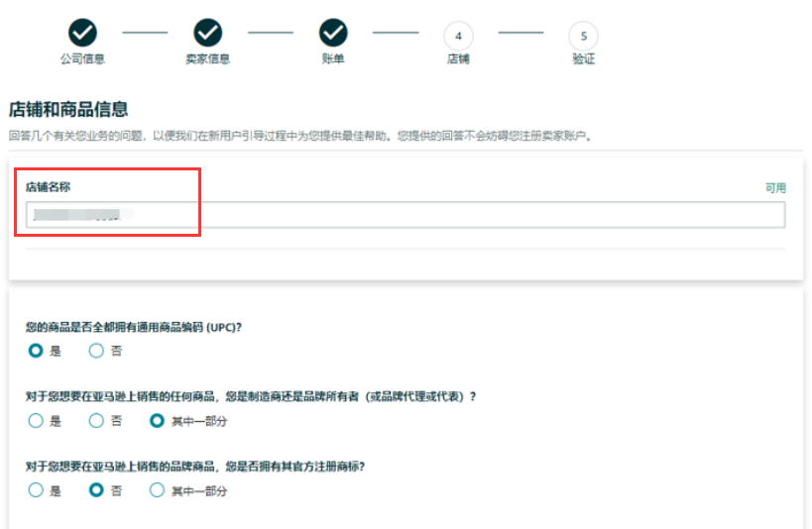Select 其中一部分 for registered trademark question
The width and height of the screenshot is (812, 529).
point(157,490)
